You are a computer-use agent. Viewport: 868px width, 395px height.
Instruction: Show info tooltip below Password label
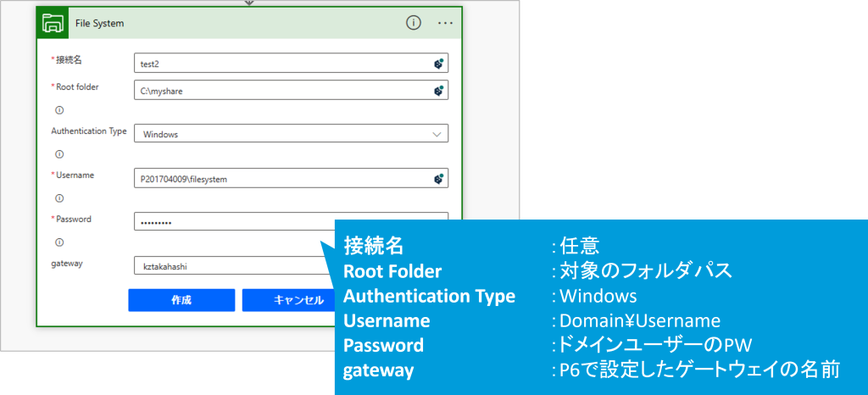59,242
